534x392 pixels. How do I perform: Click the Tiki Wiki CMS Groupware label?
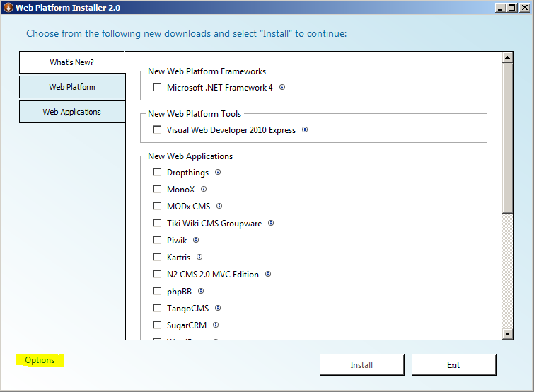(x=214, y=224)
